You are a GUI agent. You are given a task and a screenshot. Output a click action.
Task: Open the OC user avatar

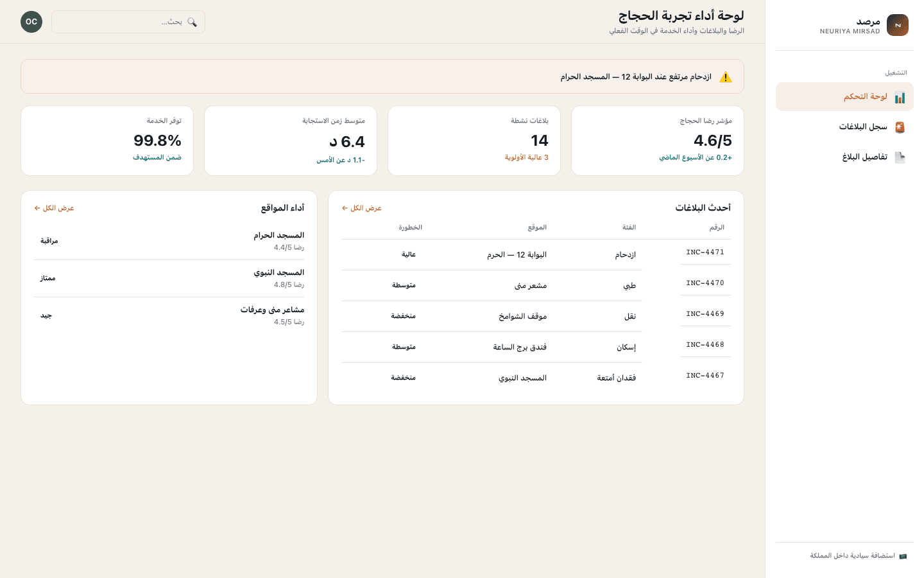point(31,22)
